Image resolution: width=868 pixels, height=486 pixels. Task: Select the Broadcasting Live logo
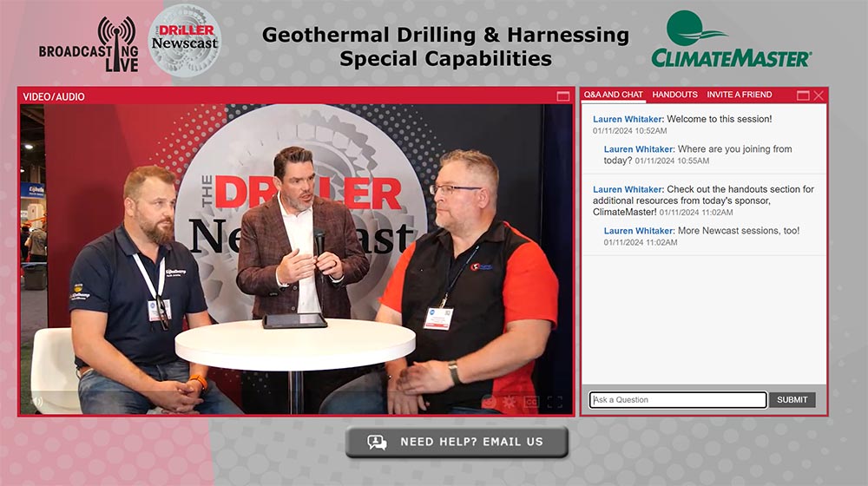[89, 44]
